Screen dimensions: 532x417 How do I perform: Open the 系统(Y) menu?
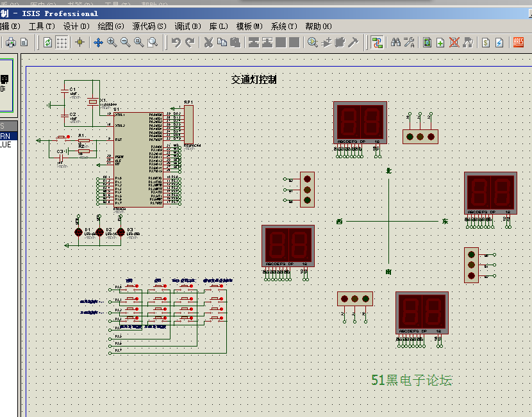tap(284, 26)
